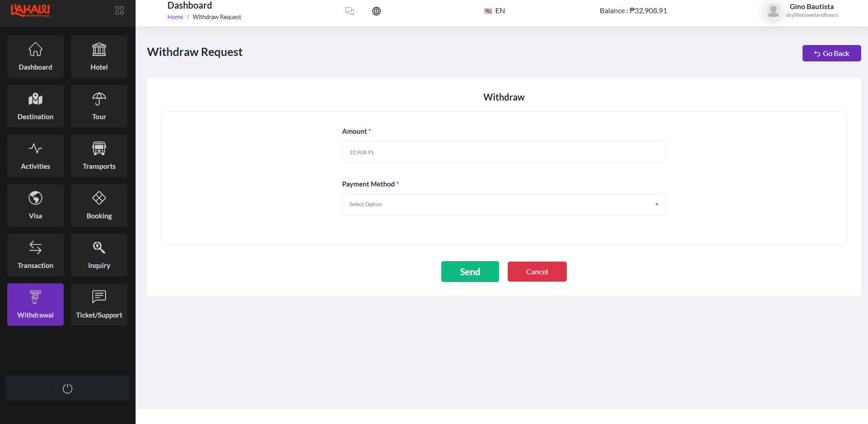
Task: Click the Go Back button
Action: click(832, 53)
